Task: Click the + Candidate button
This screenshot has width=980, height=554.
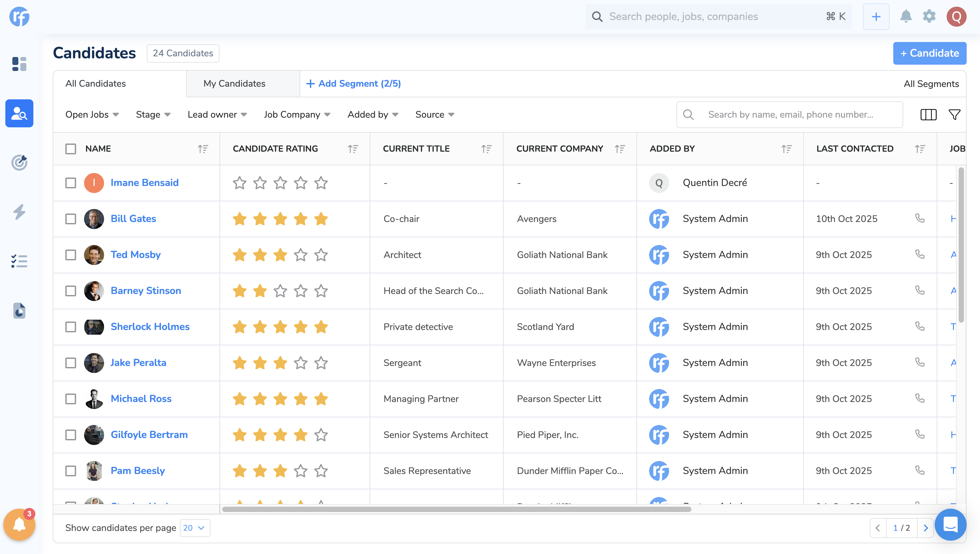Action: tap(929, 53)
